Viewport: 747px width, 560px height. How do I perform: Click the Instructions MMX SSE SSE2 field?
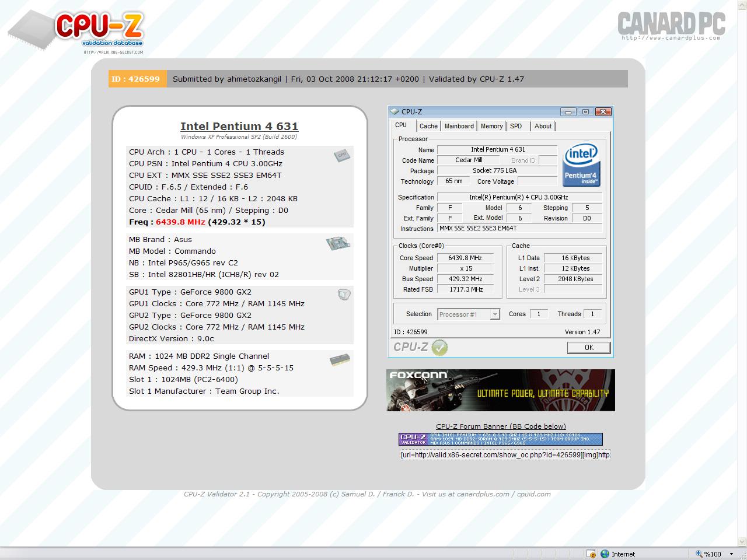[x=520, y=228]
